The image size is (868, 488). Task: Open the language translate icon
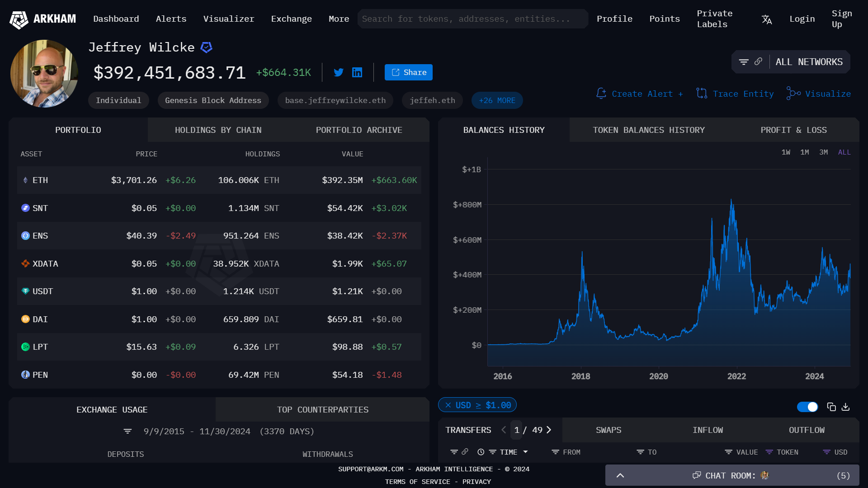coord(767,19)
